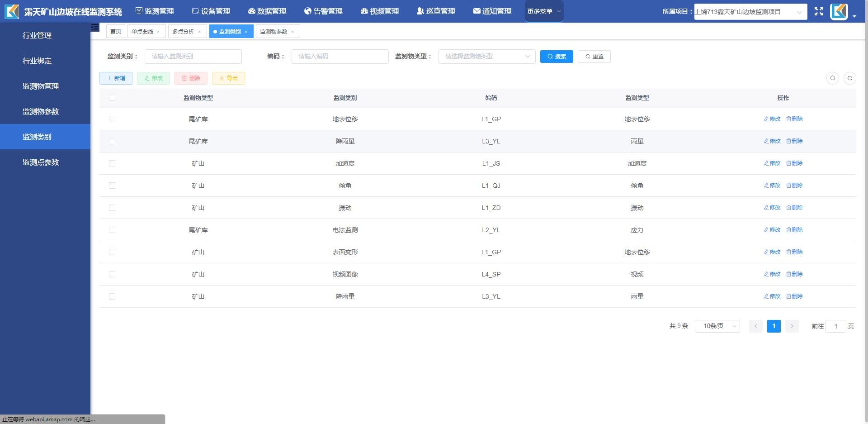Screen dimensions: 868x424
Task: Open the 监测物类型 dropdown filter
Action: point(486,57)
